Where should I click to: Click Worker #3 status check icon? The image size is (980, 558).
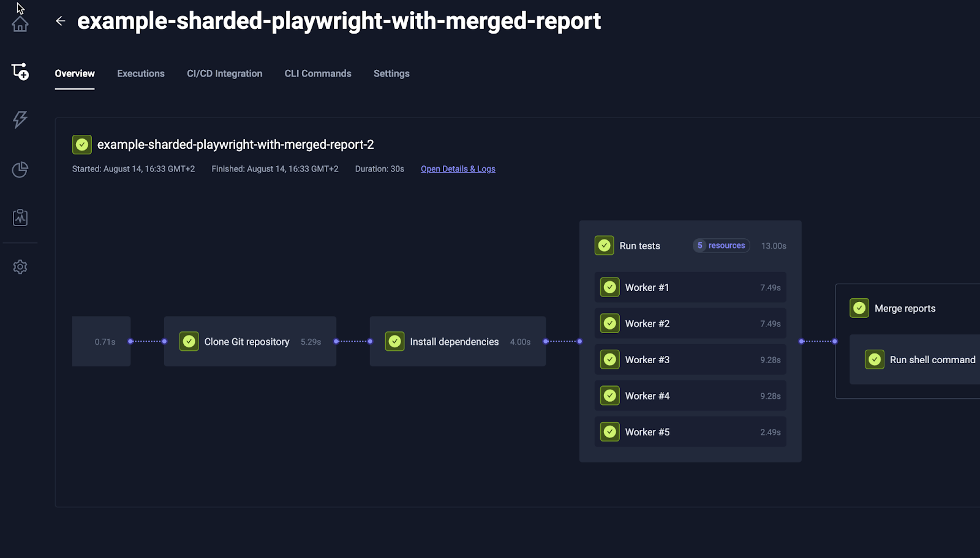click(x=610, y=360)
